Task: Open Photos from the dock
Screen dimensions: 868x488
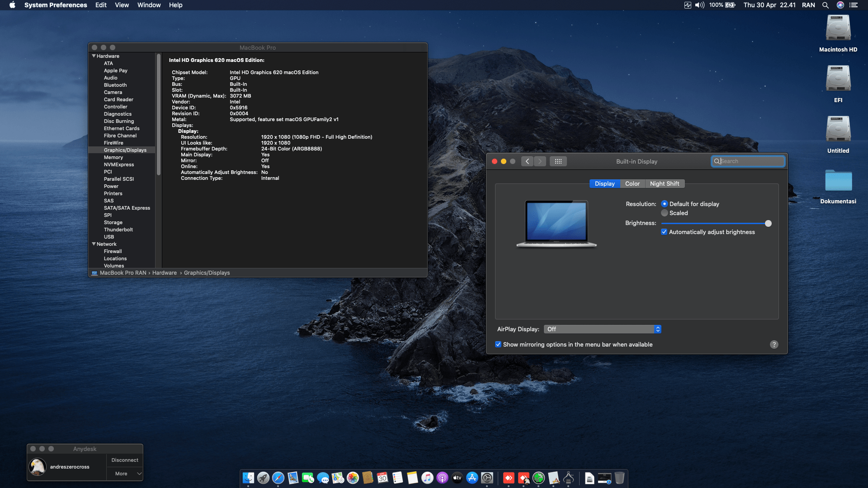Action: pyautogui.click(x=353, y=478)
